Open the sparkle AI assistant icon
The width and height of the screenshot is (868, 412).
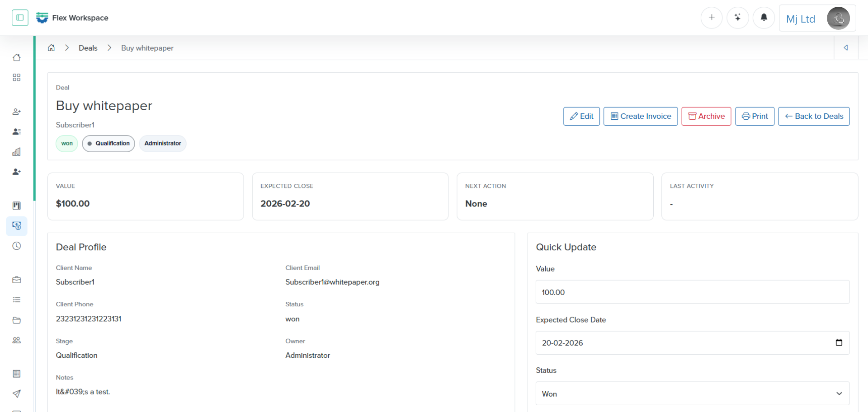(738, 18)
